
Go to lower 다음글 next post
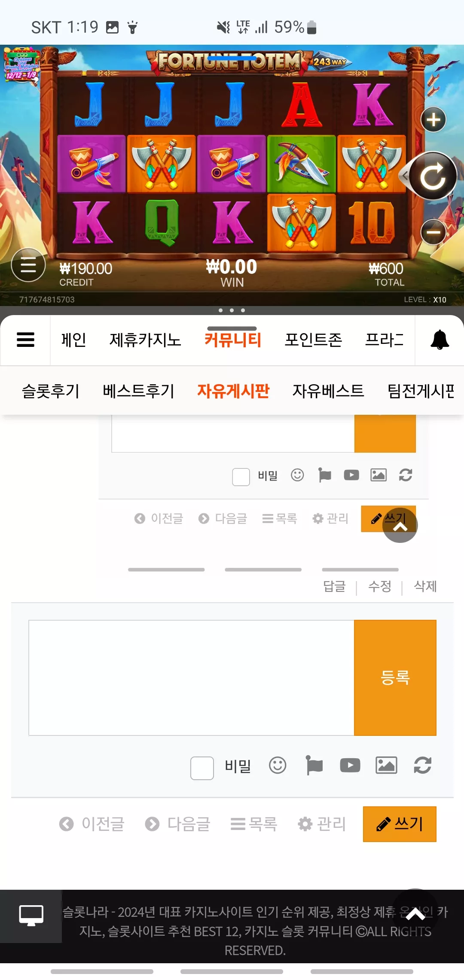pos(177,824)
